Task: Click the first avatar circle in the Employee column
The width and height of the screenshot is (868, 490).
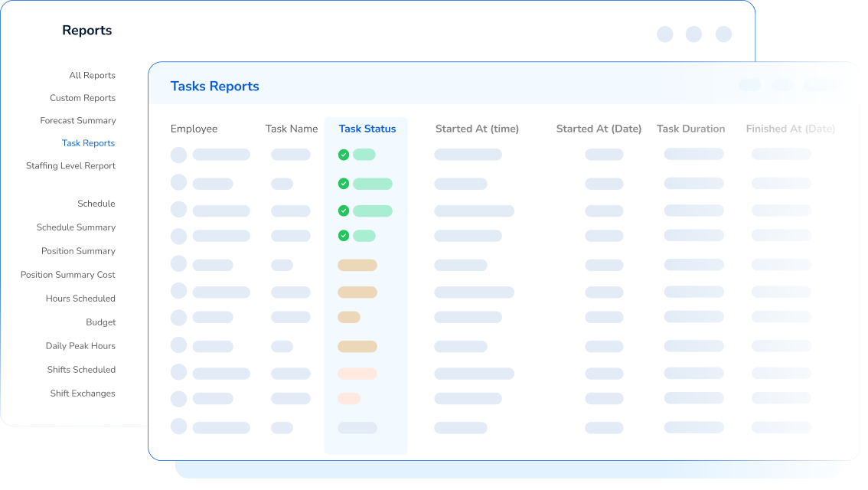Action: (178, 154)
